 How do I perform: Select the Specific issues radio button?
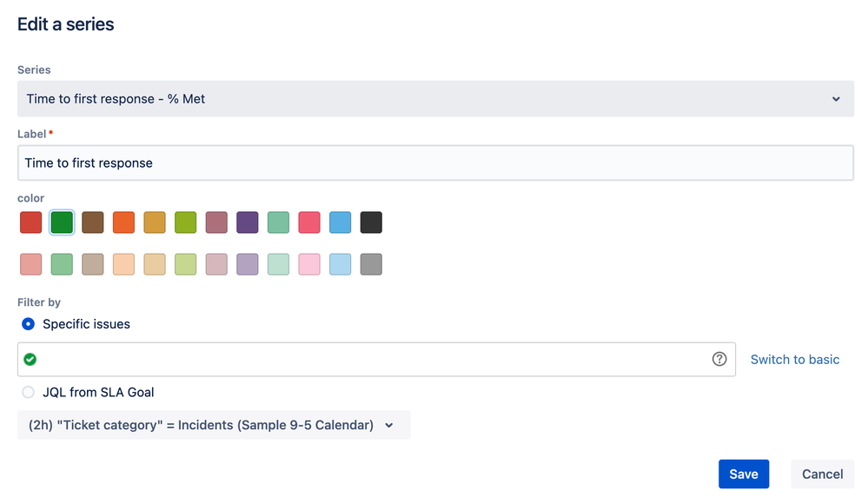click(28, 323)
